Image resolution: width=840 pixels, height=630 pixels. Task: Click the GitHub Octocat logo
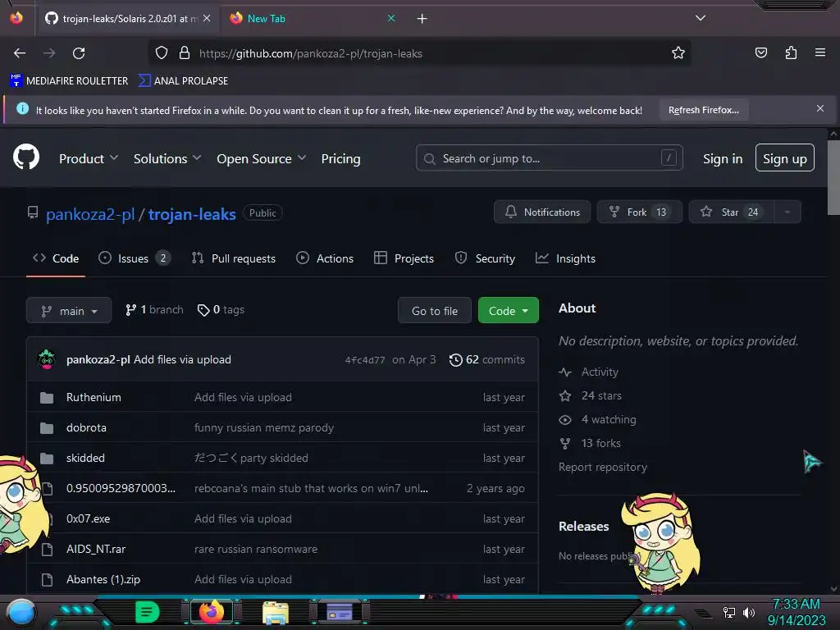click(x=25, y=157)
